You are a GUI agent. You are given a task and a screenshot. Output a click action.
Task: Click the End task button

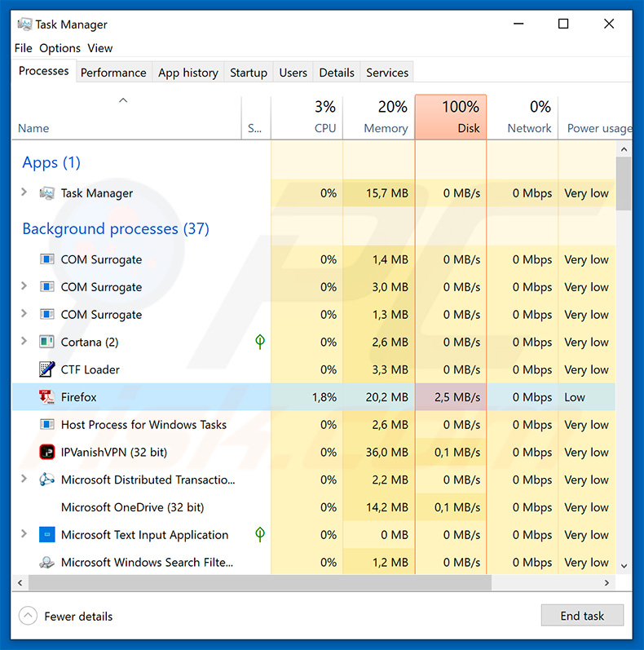(x=582, y=616)
